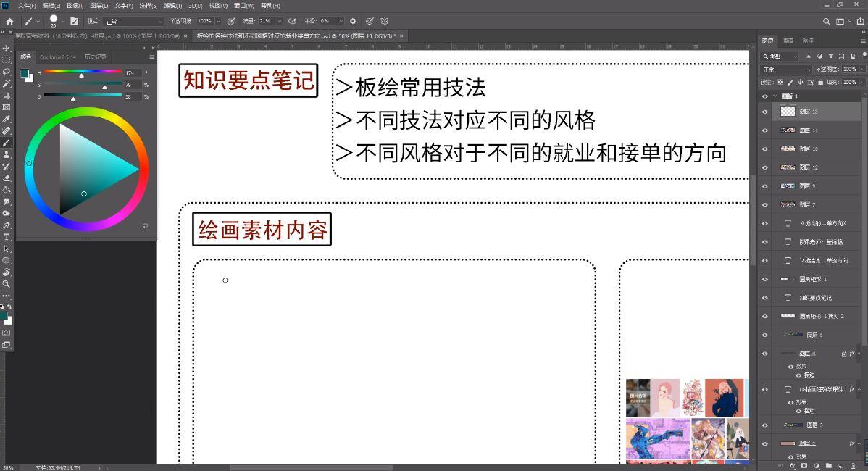
Task: Select the Brush tool in the toolbox
Action: [x=6, y=143]
